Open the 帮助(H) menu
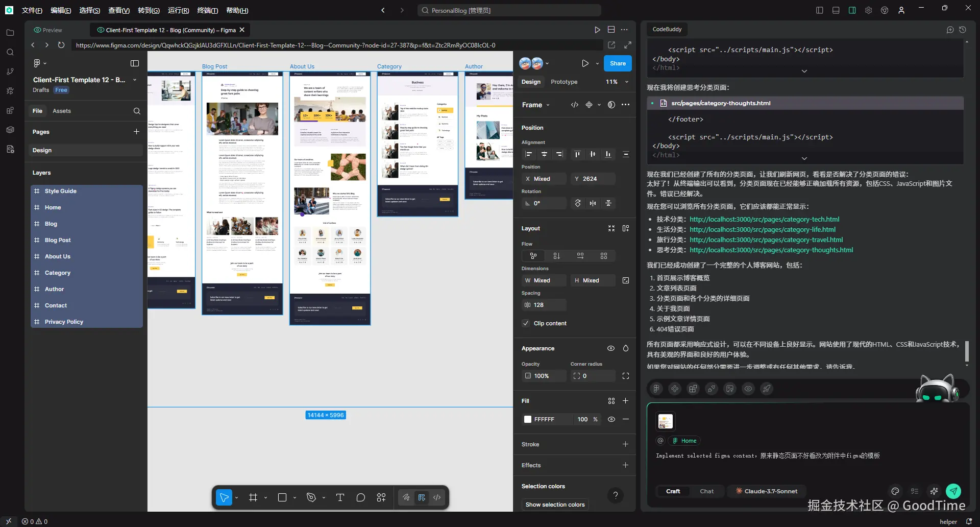Viewport: 980px width, 527px height. click(x=237, y=10)
